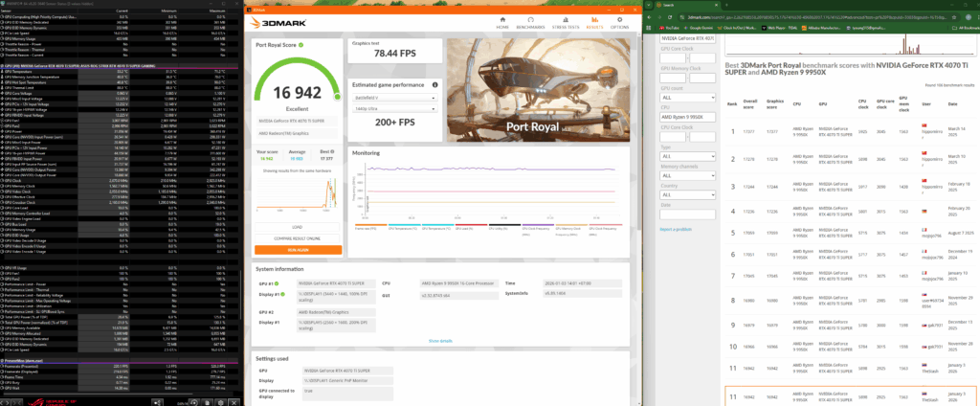Open a new browser tab with plus icon
980x406 pixels.
pyautogui.click(x=726, y=5)
